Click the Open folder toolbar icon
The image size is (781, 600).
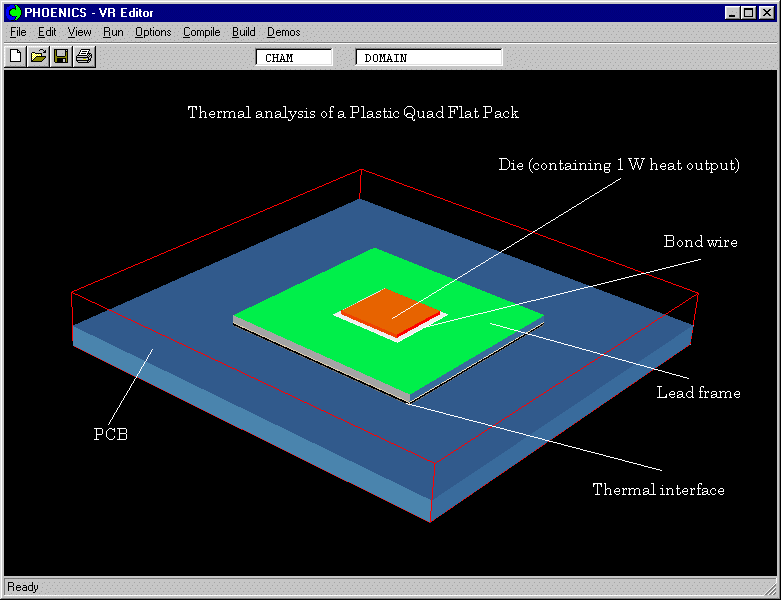tap(38, 57)
